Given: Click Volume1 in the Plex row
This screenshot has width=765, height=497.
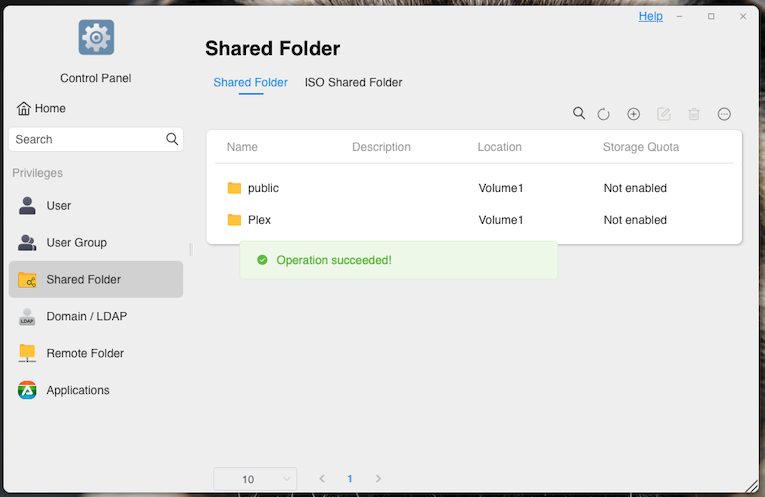Looking at the screenshot, I should click(x=501, y=220).
